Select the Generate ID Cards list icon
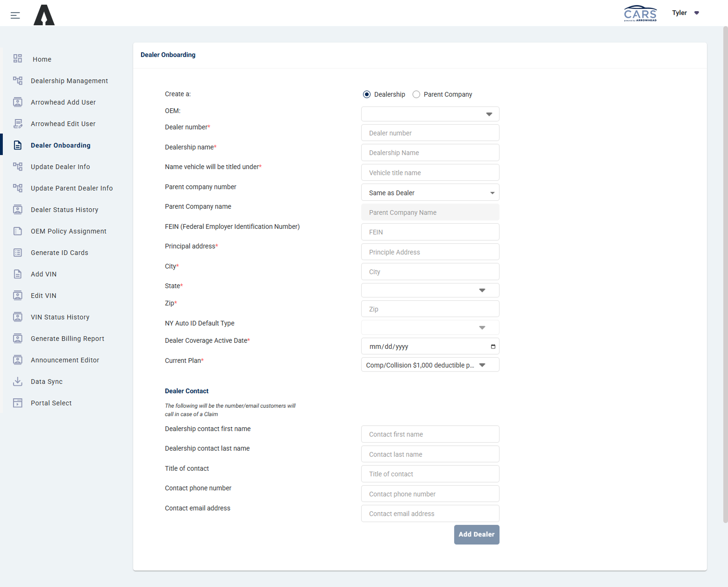The width and height of the screenshot is (728, 587). point(17,252)
